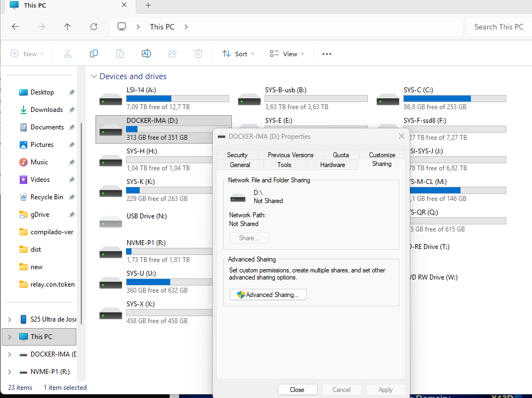Viewport: 532px width, 398px height.
Task: Click the Cancel button in Properties dialog
Action: (342, 389)
